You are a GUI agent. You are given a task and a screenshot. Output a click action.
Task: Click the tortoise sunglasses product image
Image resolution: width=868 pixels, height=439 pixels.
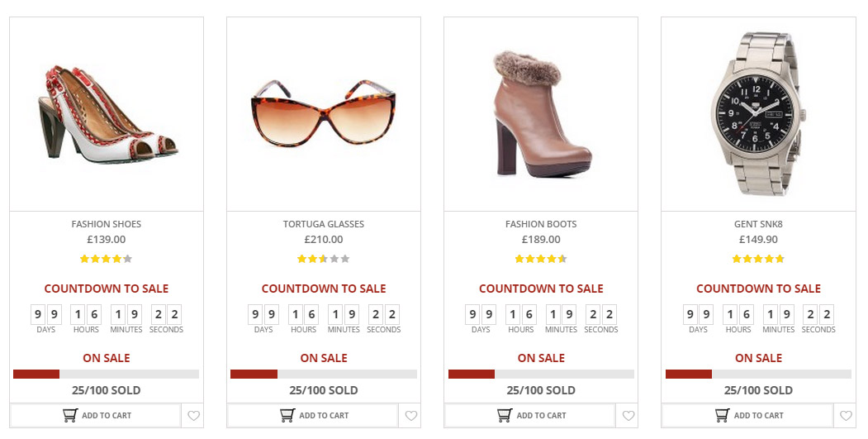coord(323,112)
